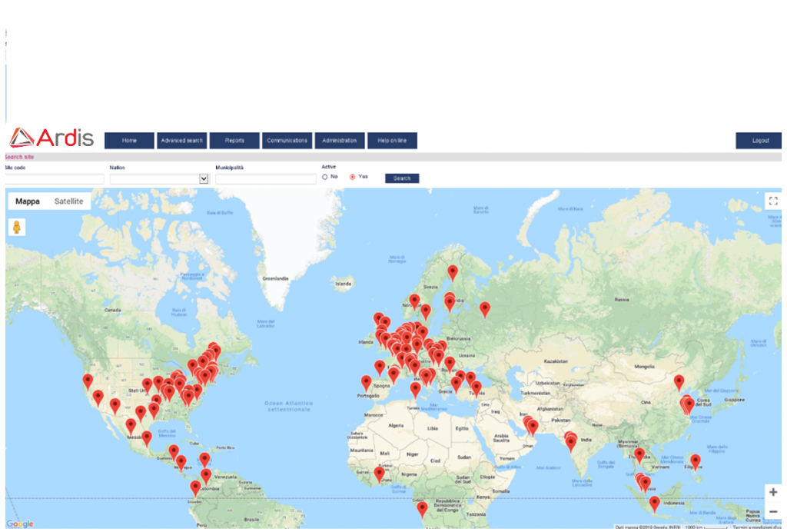
Task: Click the marker in Congo area
Action: (423, 510)
